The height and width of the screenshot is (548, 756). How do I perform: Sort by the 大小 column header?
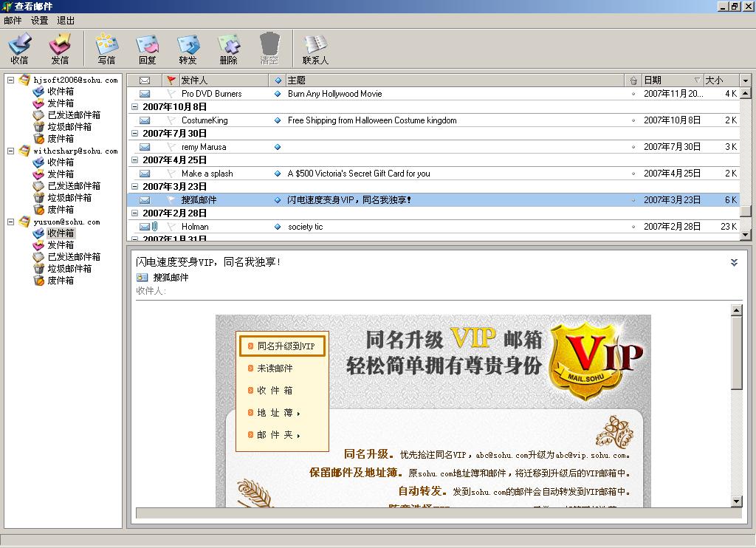point(721,80)
